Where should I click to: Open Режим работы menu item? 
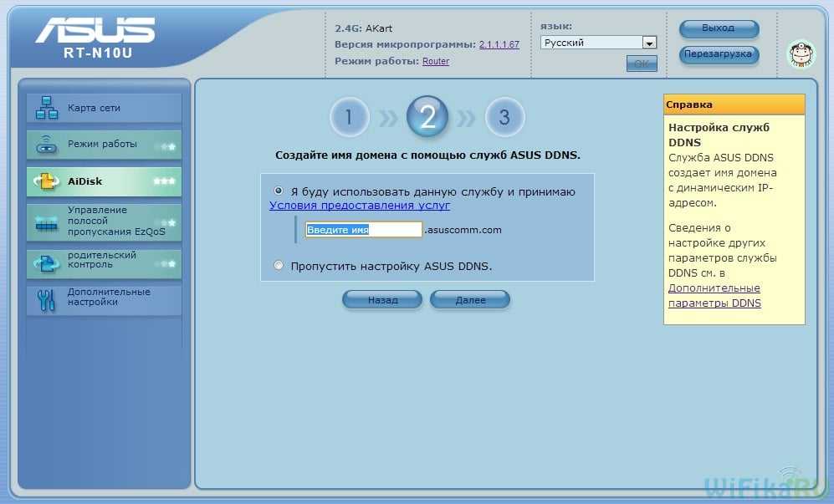tap(105, 145)
